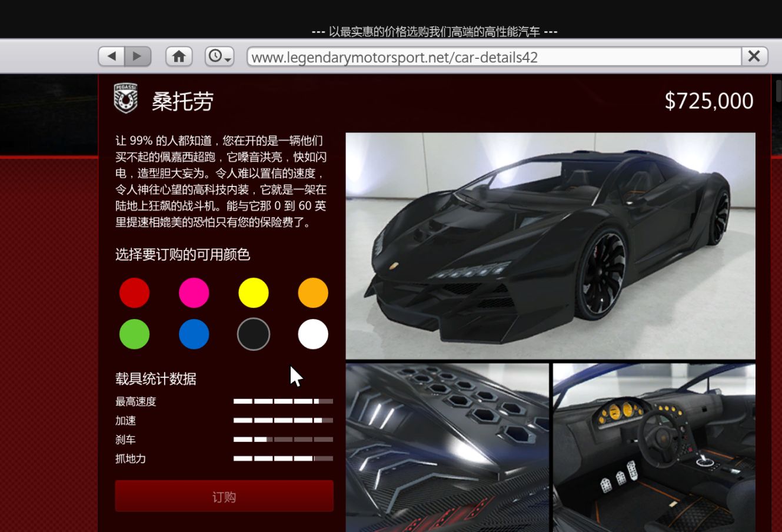Select the orange car color
Screen dimensions: 782x532
coord(313,292)
